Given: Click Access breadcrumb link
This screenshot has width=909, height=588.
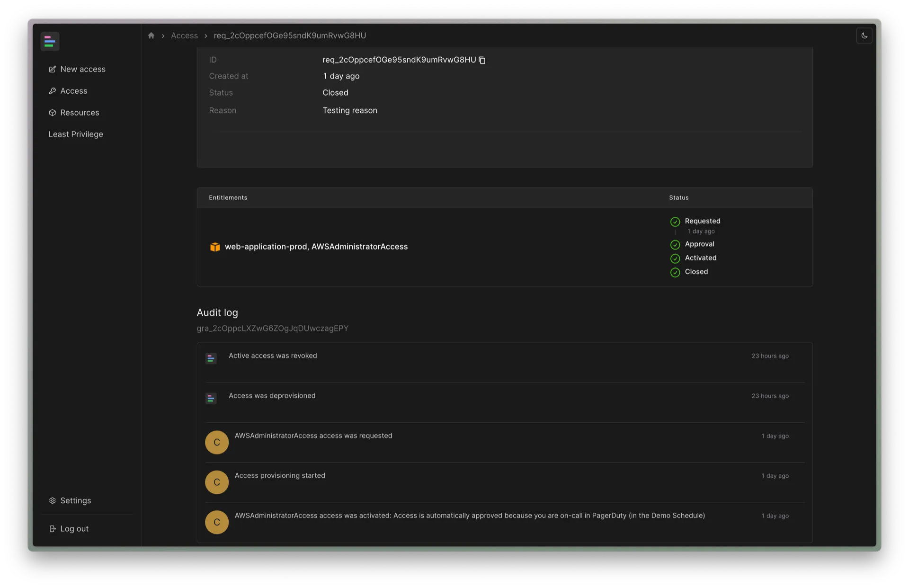Looking at the screenshot, I should (x=184, y=36).
